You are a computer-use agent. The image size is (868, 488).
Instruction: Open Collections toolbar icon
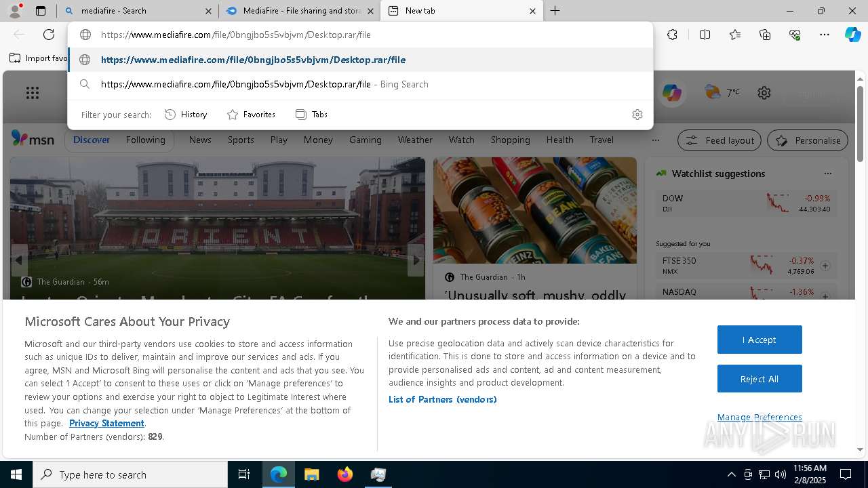765,35
